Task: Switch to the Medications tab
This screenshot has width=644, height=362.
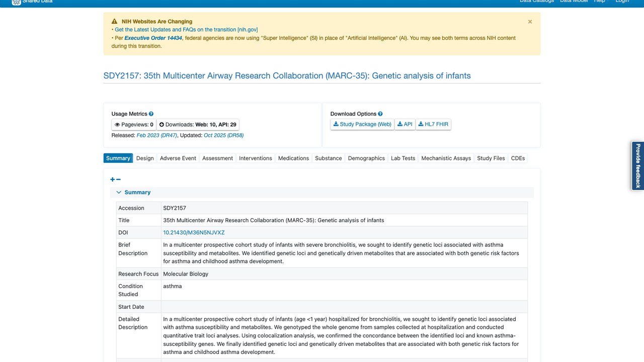Action: tap(293, 158)
